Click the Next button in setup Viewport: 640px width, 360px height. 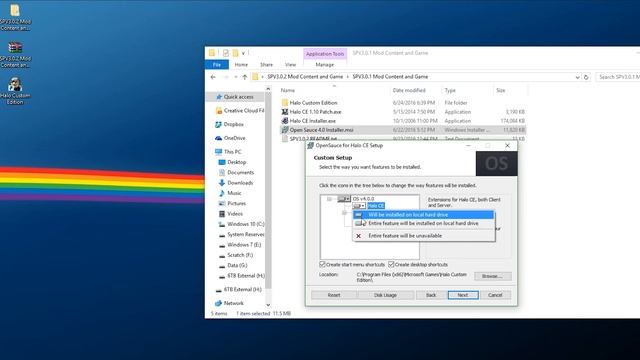(x=463, y=295)
